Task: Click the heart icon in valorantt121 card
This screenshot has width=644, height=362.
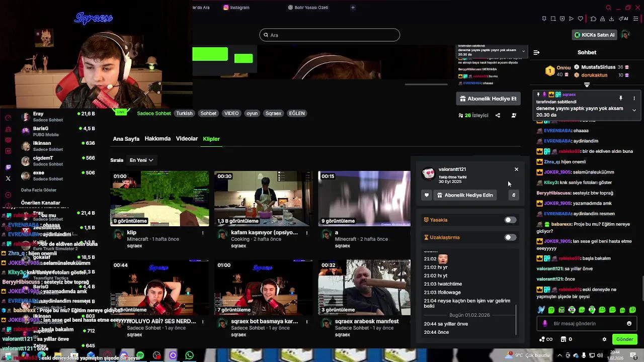Action: point(427,195)
